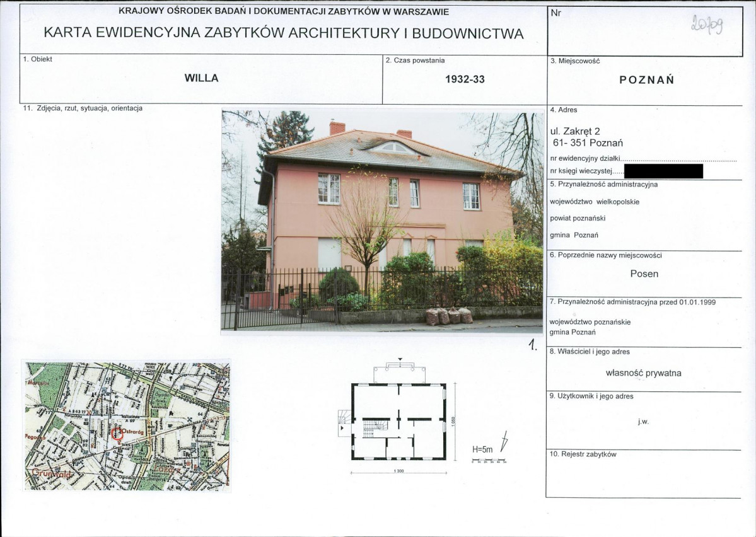Click the staircase symbol in floor plan

tap(375, 425)
